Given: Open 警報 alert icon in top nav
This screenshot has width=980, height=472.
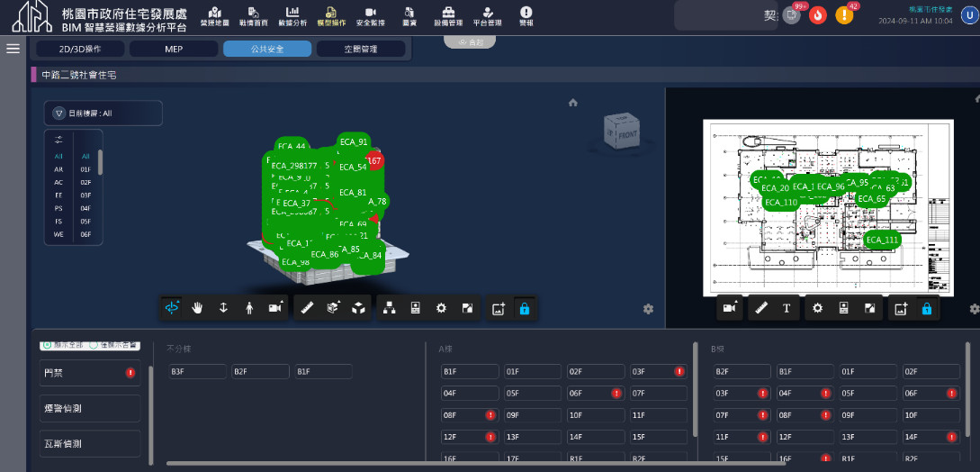Looking at the screenshot, I should 526,16.
